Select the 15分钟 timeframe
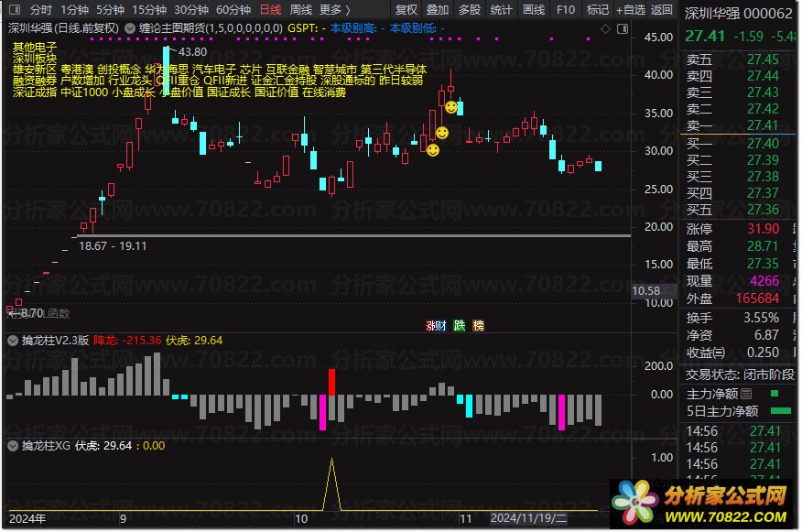This screenshot has width=802, height=532. tap(149, 10)
